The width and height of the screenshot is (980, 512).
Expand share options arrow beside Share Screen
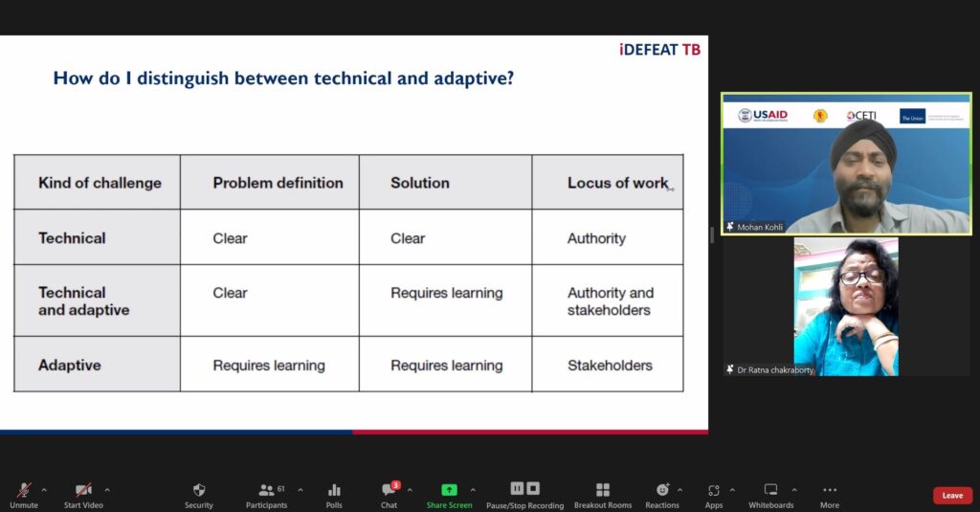(473, 490)
